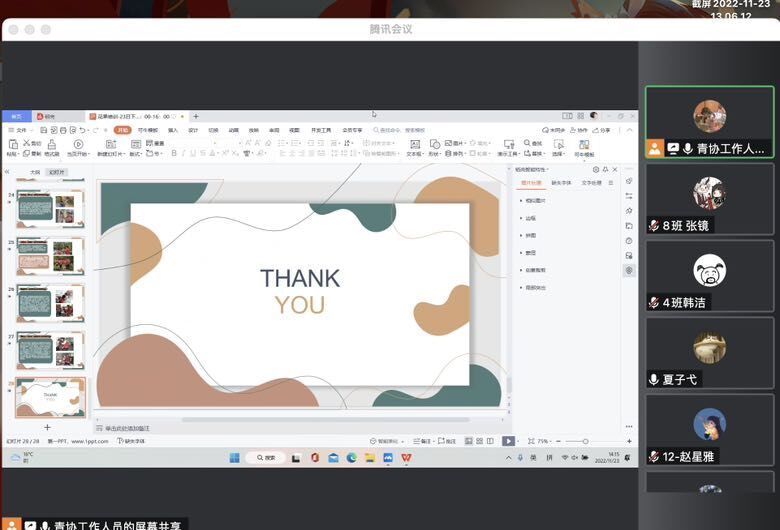The image size is (780, 530).
Task: Expand the 边框 section in properties panel
Action: pos(530,218)
